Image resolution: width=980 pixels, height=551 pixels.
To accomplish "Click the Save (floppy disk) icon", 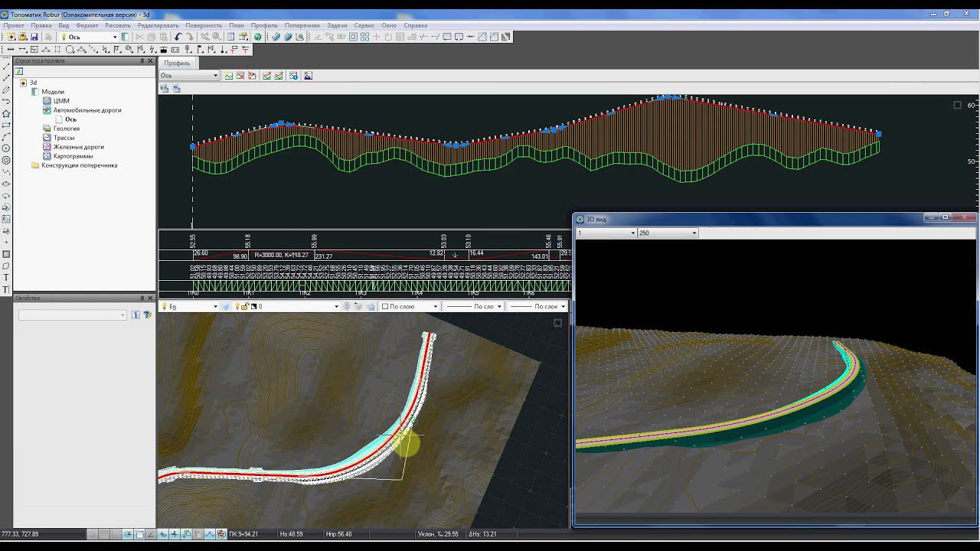I will 34,37.
